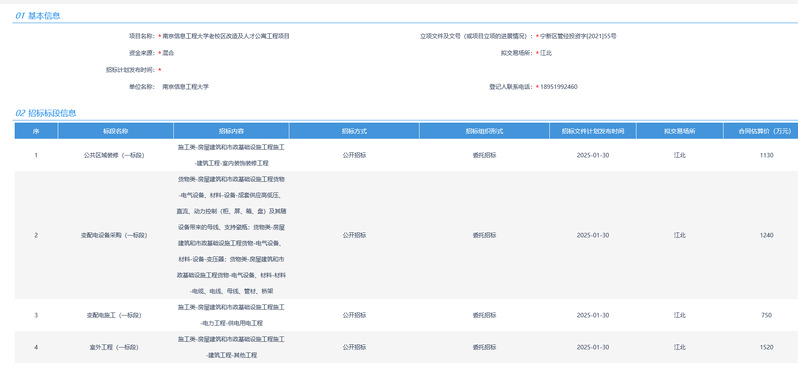The height and width of the screenshot is (368, 798).
Task: Click '江北' in the 公共区域装修 row
Action: 679,155
